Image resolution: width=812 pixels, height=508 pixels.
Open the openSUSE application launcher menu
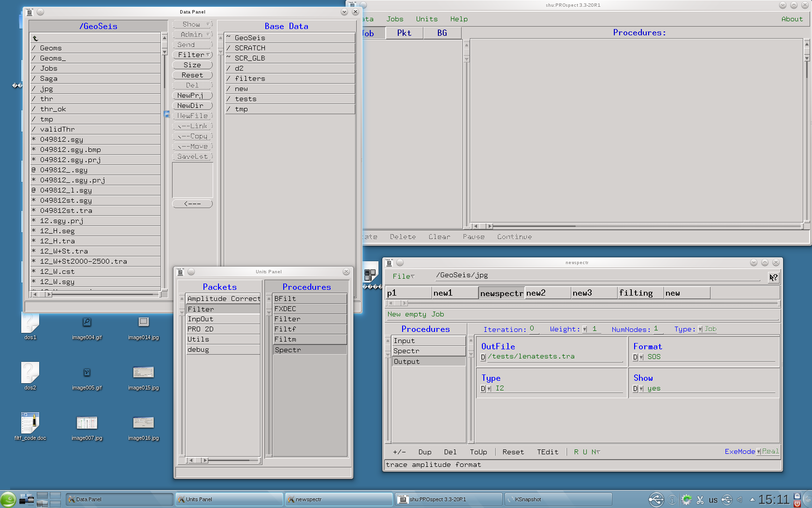tap(8, 499)
